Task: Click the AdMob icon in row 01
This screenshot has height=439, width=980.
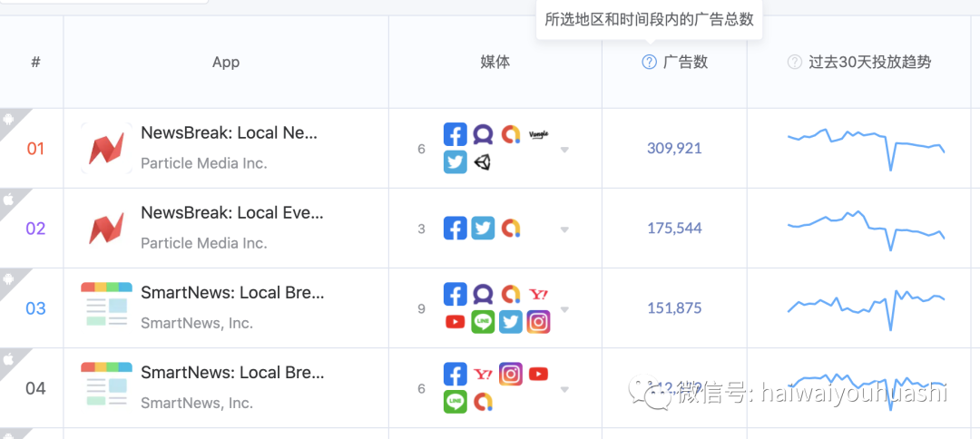Action: point(511,134)
